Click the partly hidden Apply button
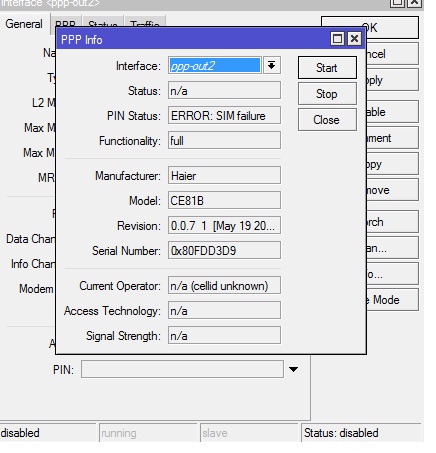The image size is (436, 453). pos(392,80)
